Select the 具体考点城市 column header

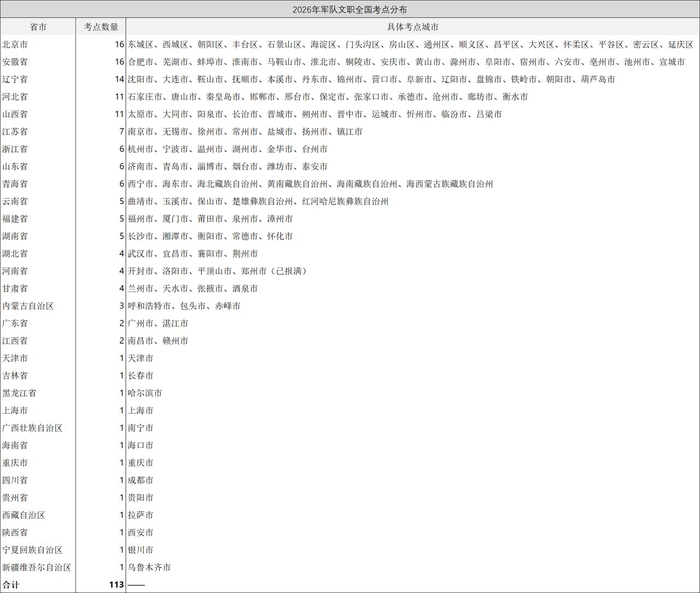click(413, 27)
